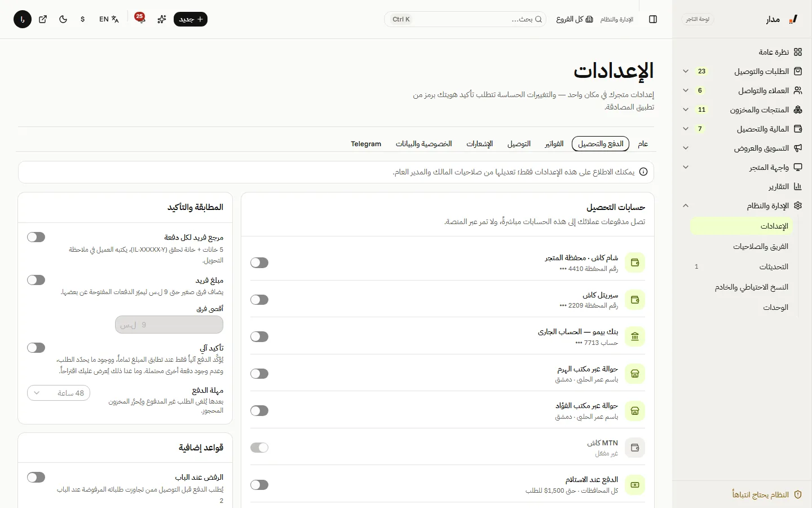
Task: Open نظرة عامة overview grid icon
Action: (x=797, y=52)
